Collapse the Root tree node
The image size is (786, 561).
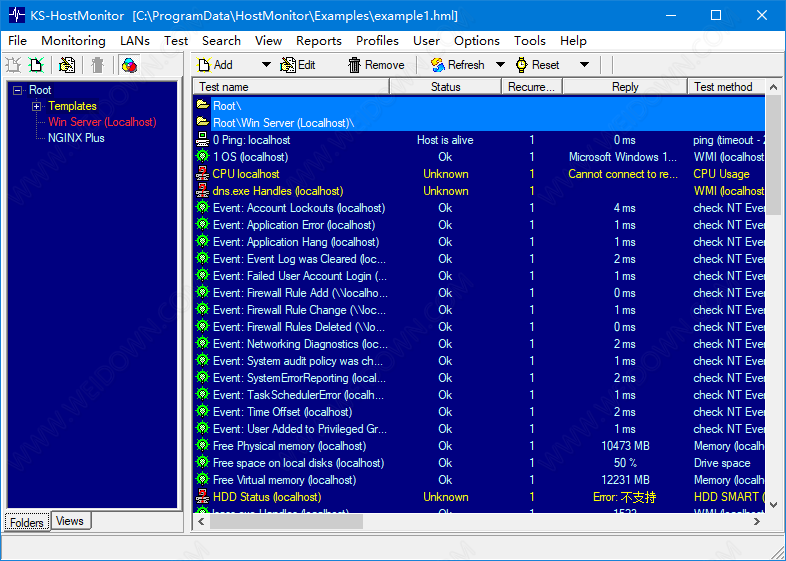click(17, 90)
